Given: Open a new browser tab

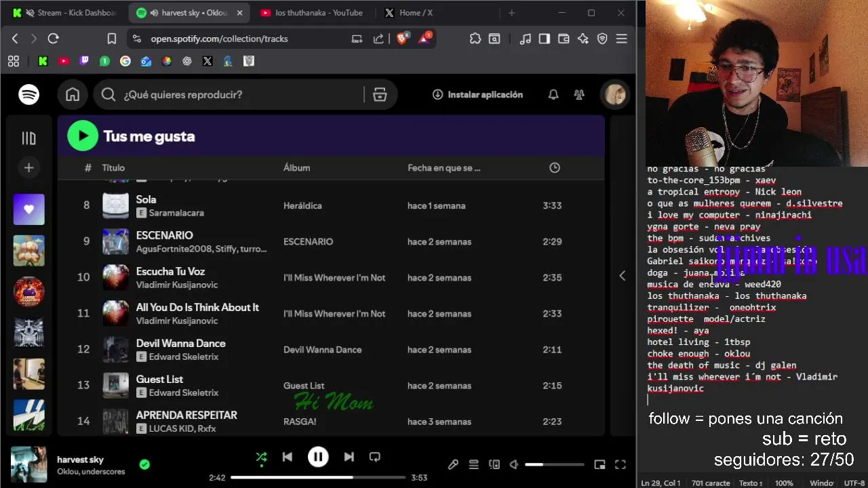Looking at the screenshot, I should tap(512, 13).
